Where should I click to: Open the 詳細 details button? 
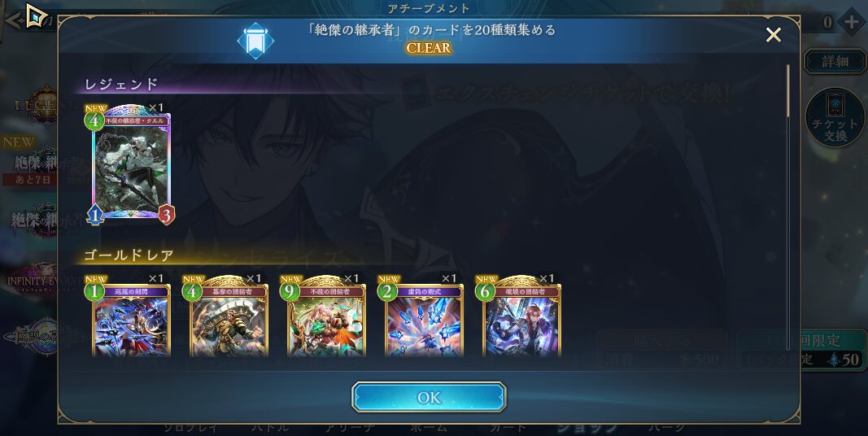(835, 61)
